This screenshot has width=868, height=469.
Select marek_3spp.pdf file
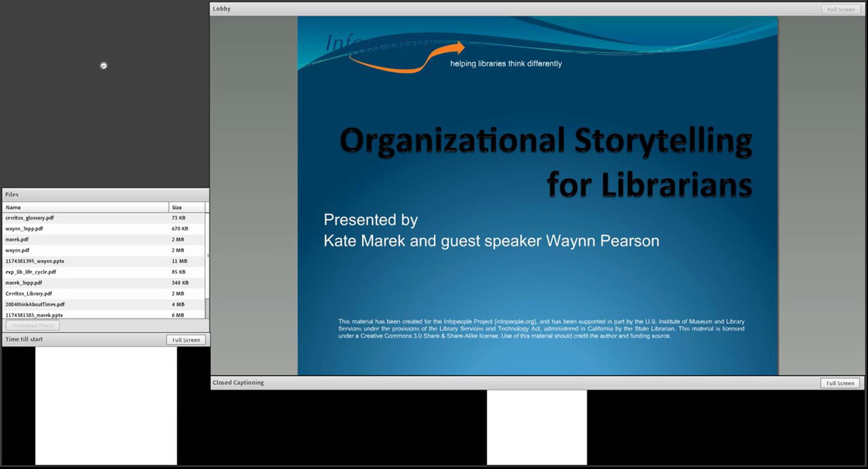(x=24, y=283)
